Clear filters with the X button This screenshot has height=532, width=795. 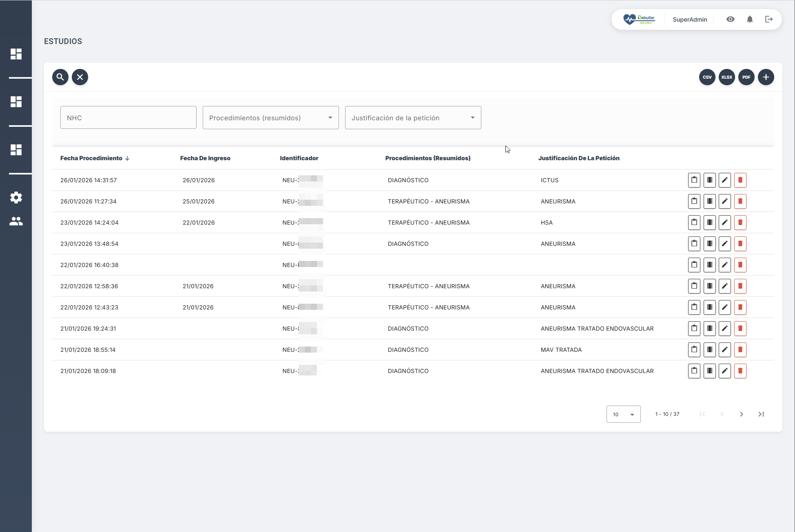[80, 77]
